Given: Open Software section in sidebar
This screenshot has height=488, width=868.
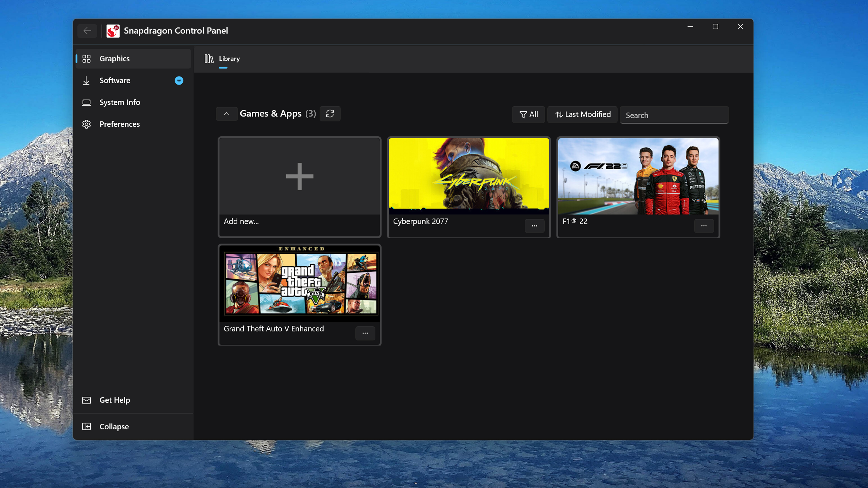Looking at the screenshot, I should click(x=115, y=81).
